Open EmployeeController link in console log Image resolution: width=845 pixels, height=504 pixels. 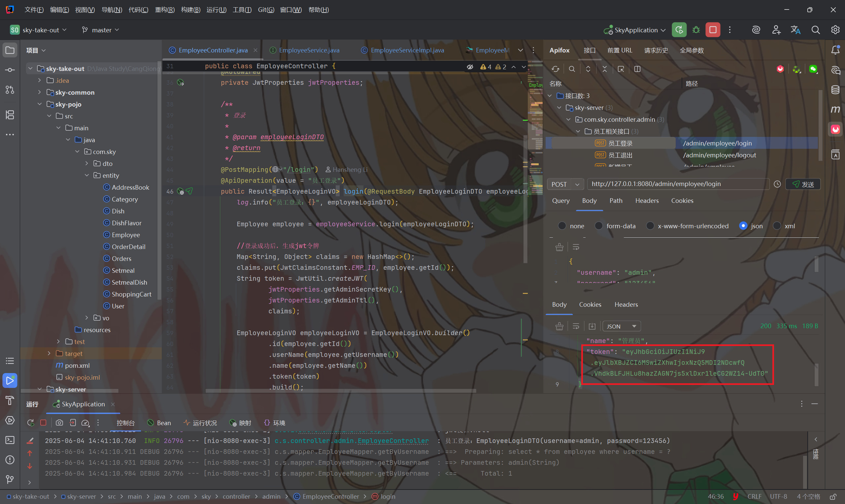tap(393, 441)
